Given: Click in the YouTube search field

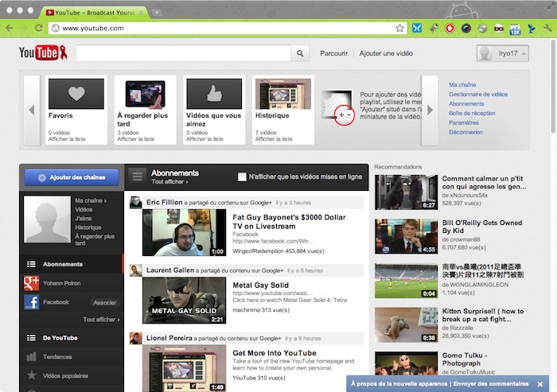Looking at the screenshot, I should (183, 53).
